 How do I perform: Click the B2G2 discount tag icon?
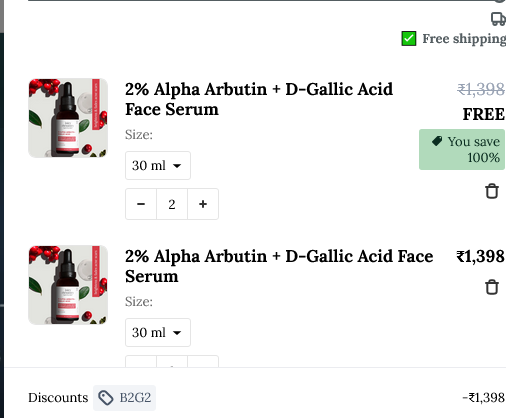(106, 398)
